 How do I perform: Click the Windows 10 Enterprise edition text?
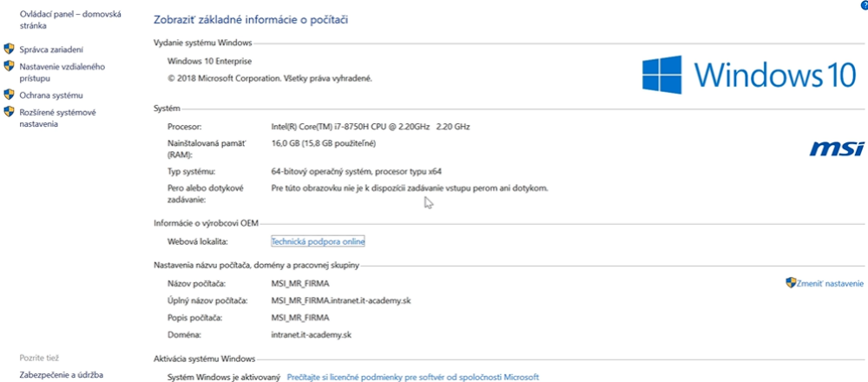click(x=209, y=61)
